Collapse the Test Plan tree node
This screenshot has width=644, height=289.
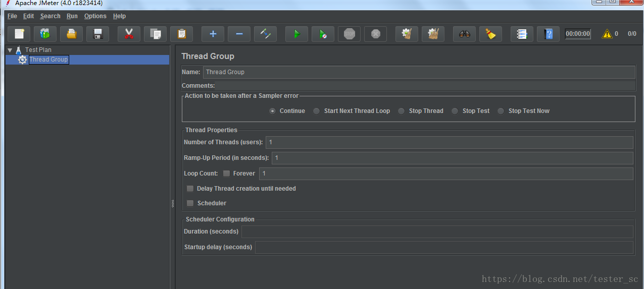(10, 50)
